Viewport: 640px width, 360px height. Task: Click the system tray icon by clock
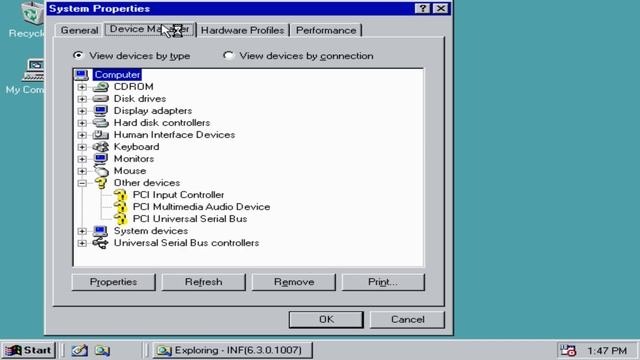point(568,350)
